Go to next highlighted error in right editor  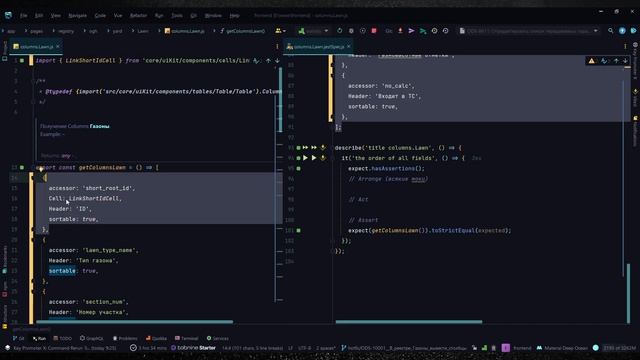tap(625, 61)
